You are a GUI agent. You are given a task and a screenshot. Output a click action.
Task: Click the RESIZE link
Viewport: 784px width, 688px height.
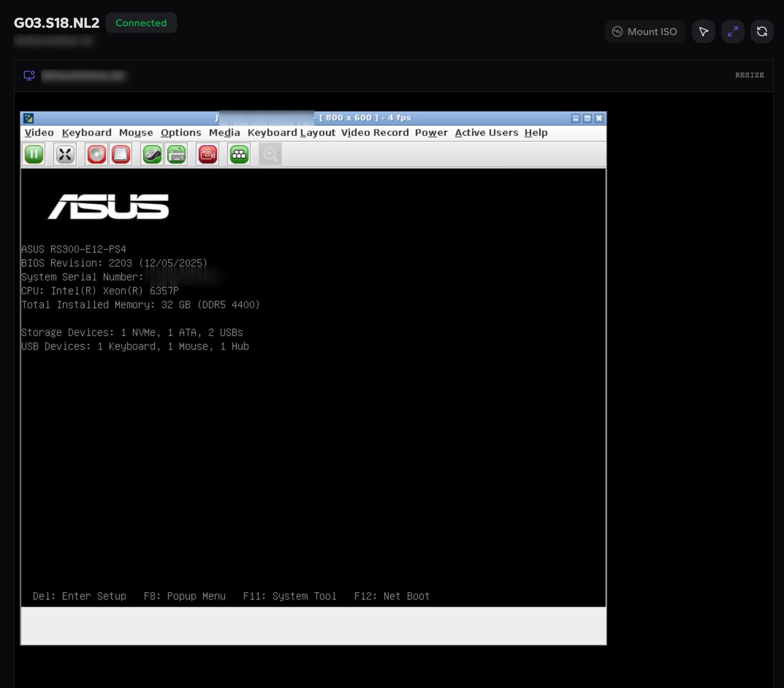pyautogui.click(x=750, y=75)
